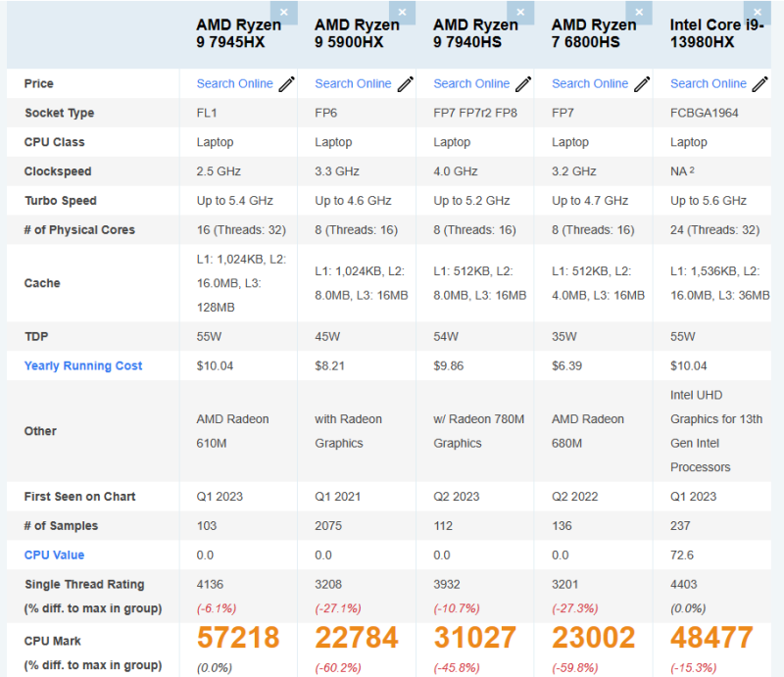Open the CPU Value link

(54, 555)
